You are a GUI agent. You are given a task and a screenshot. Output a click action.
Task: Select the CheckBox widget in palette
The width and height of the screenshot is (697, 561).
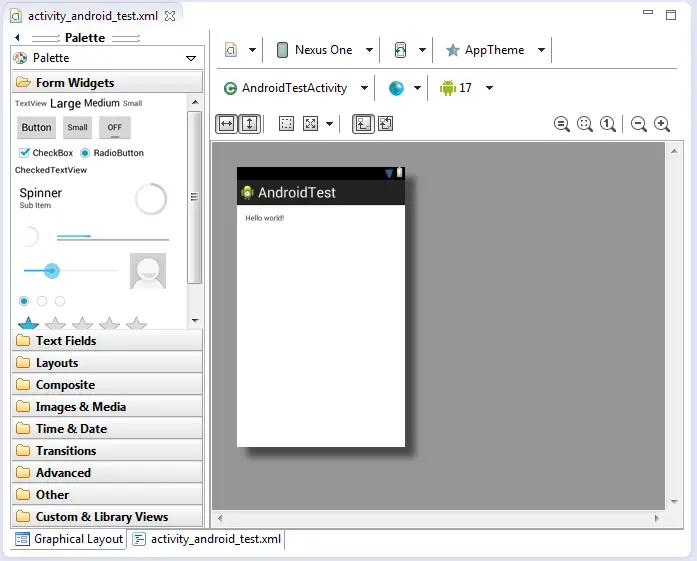[46, 153]
